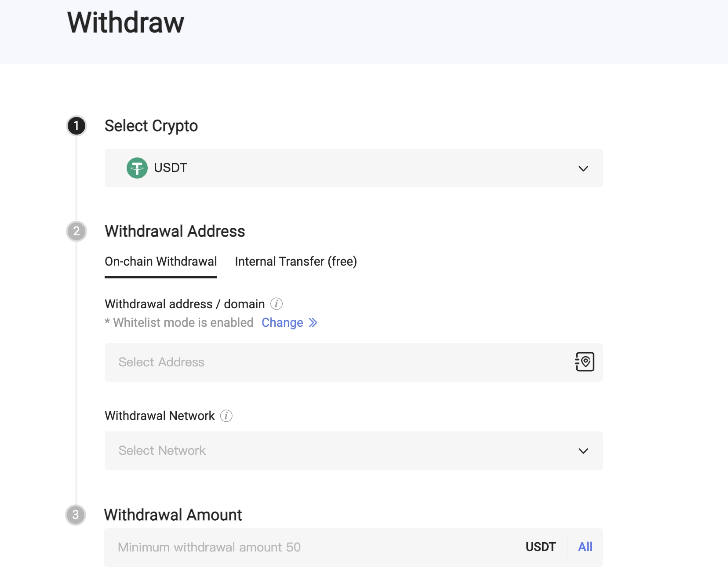Screen dimensions: 728x577
Task: Expand the Select Network chevron arrow
Action: pos(583,451)
